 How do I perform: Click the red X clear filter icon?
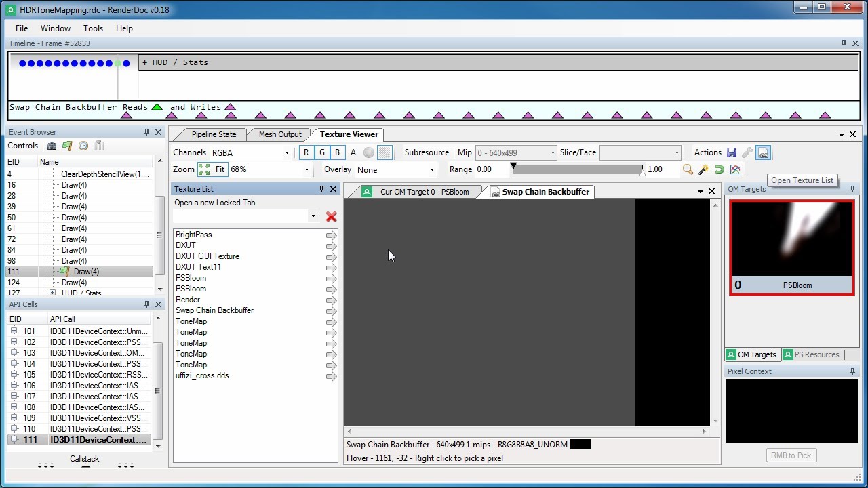[x=331, y=217]
